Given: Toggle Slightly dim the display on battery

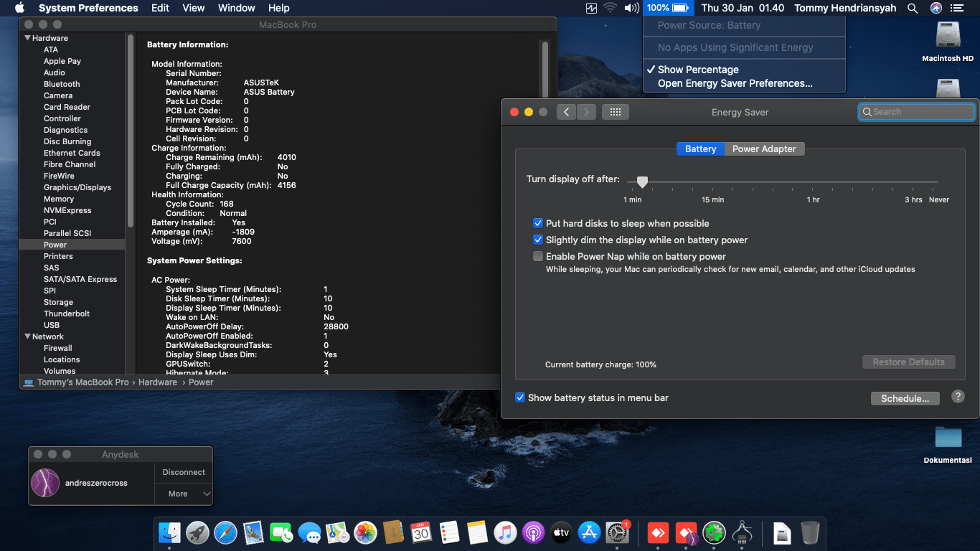Looking at the screenshot, I should (x=538, y=240).
